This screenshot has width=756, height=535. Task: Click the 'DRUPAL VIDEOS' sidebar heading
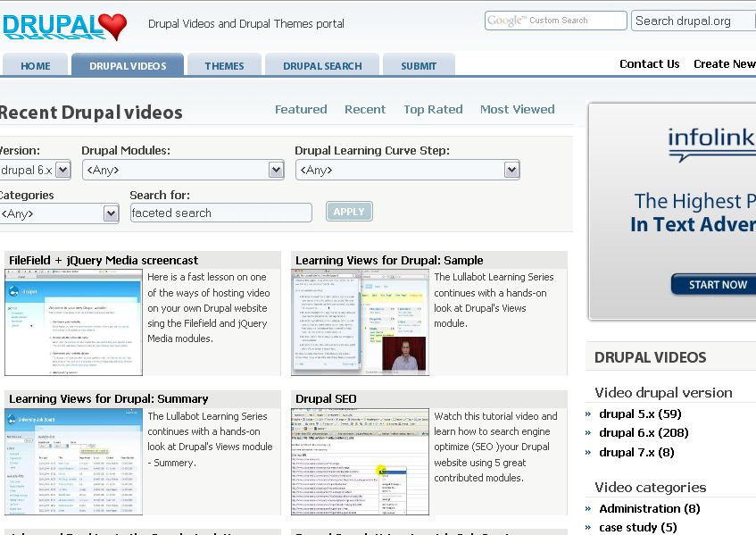[x=651, y=357]
